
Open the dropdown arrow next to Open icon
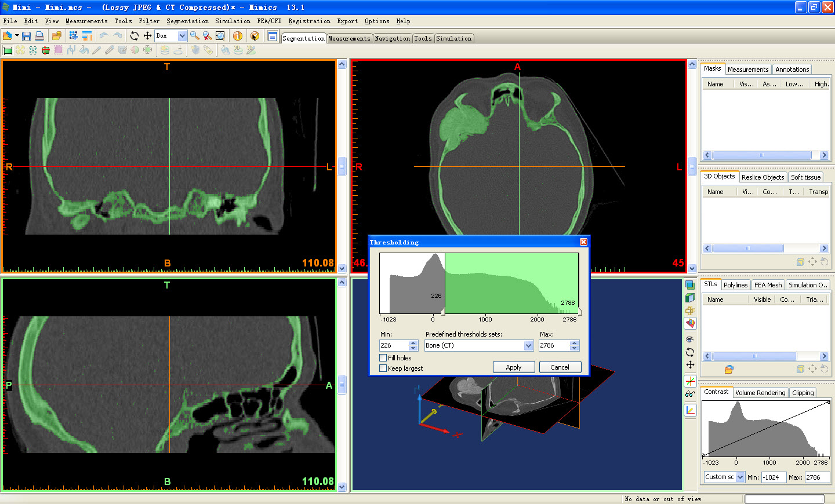pyautogui.click(x=17, y=36)
